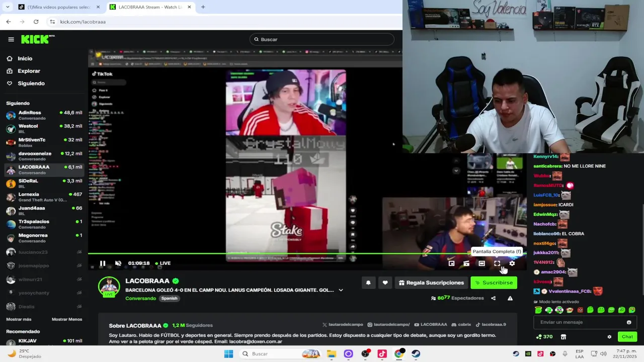Toggle theater mode in player

point(481,263)
